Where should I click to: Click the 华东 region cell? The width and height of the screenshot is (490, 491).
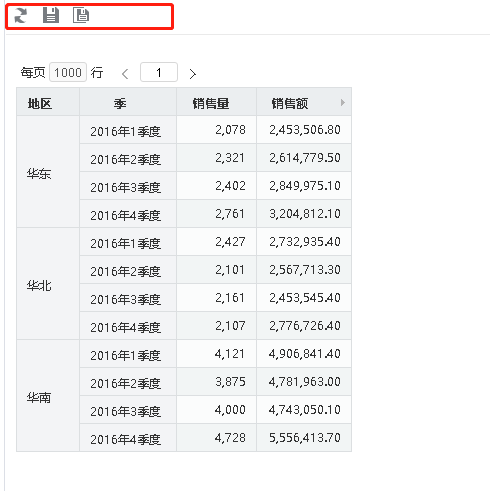[x=48, y=172]
